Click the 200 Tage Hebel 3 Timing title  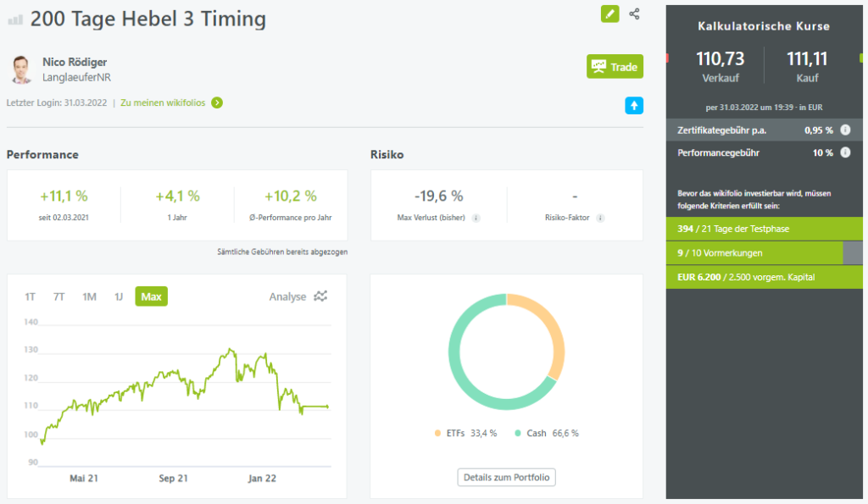(147, 19)
